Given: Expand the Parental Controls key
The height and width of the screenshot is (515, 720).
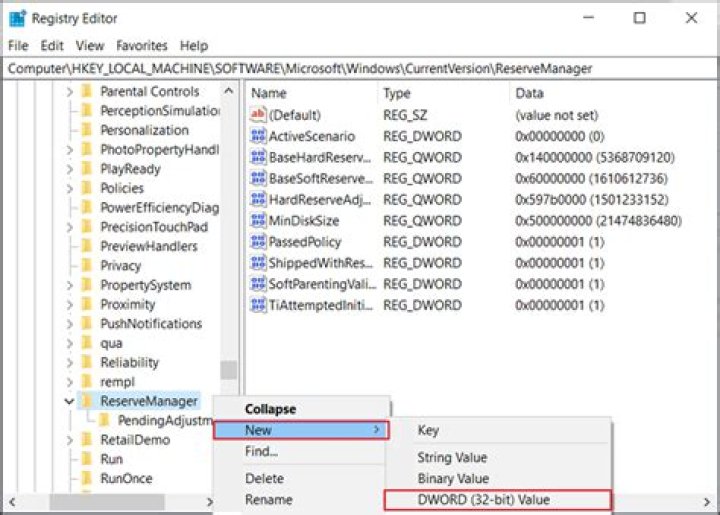Looking at the screenshot, I should click(x=69, y=92).
